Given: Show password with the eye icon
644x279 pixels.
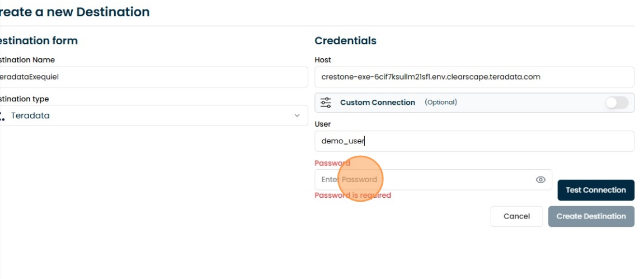Looking at the screenshot, I should pos(540,180).
